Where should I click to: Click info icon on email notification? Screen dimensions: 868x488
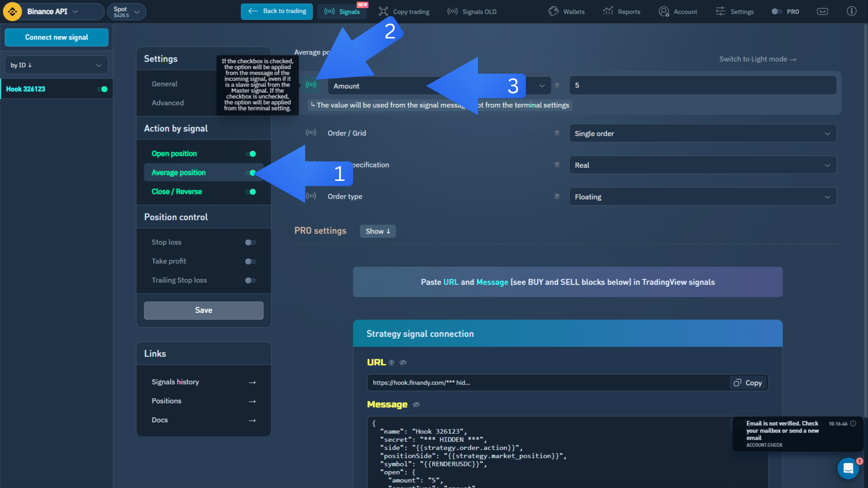pos(853,424)
